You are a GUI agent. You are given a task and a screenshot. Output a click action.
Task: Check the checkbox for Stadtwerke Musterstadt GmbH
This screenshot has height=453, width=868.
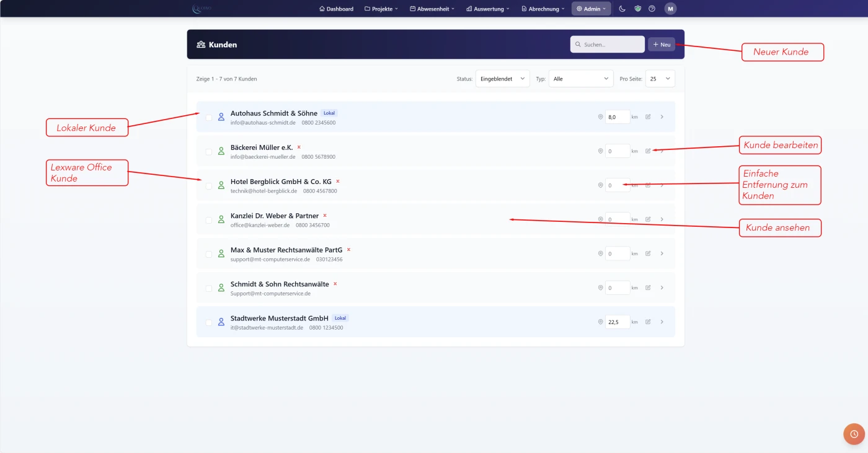(x=208, y=322)
